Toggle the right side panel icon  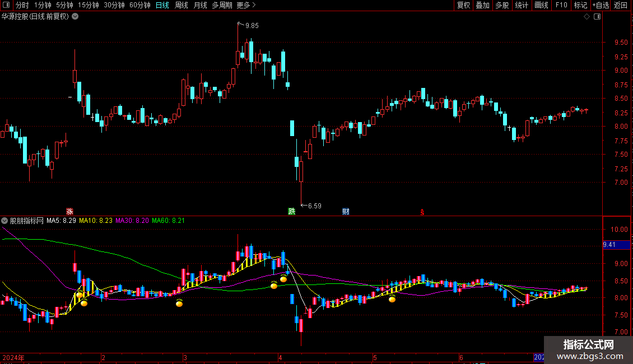coord(597,17)
